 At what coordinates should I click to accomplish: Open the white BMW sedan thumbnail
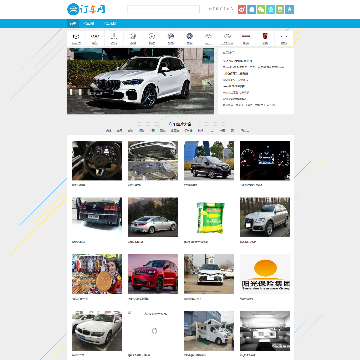(97, 331)
